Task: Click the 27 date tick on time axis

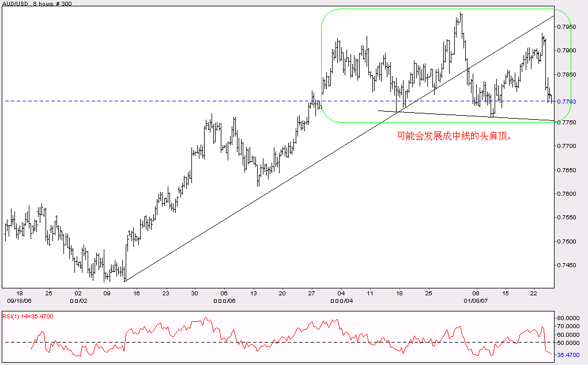Action: [311, 293]
